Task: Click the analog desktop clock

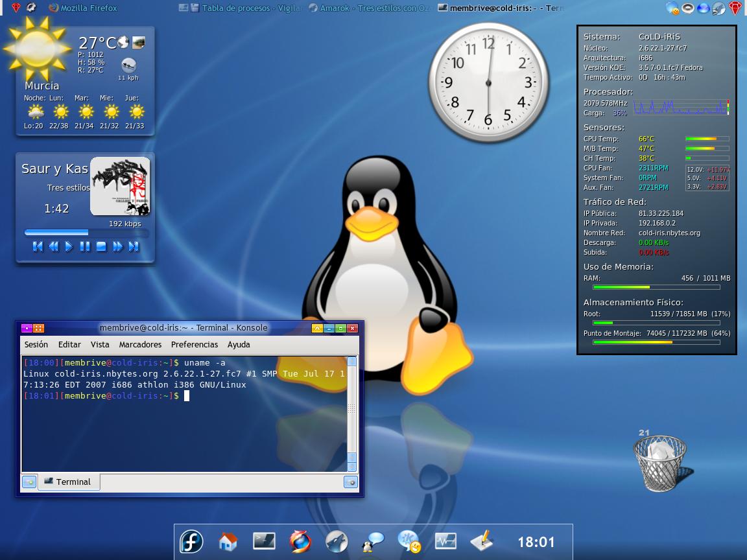Action: coord(488,83)
